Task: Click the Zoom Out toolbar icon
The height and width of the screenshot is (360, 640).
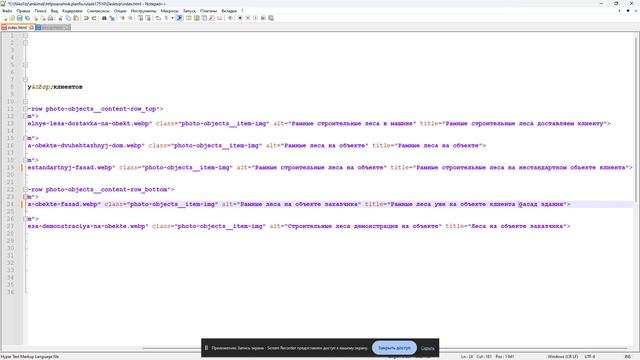Action: click(130, 18)
